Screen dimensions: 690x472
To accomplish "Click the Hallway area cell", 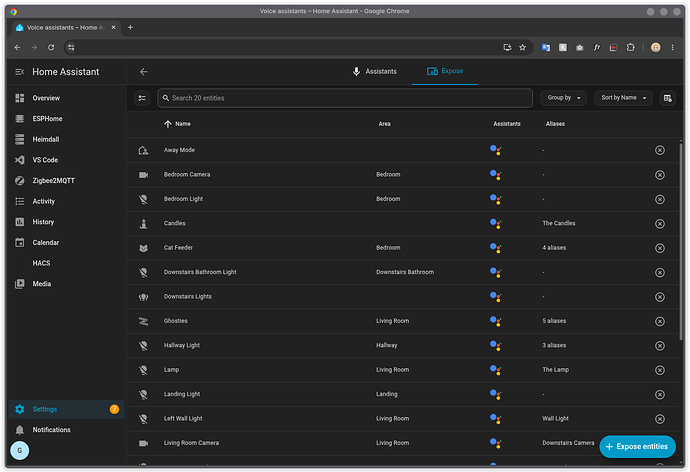I will (x=386, y=346).
